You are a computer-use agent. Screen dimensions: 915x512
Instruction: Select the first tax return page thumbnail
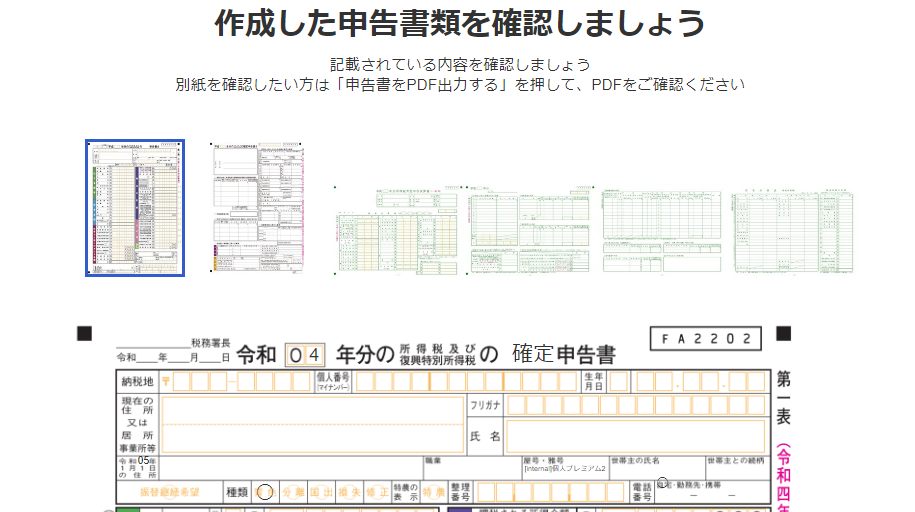(135, 208)
